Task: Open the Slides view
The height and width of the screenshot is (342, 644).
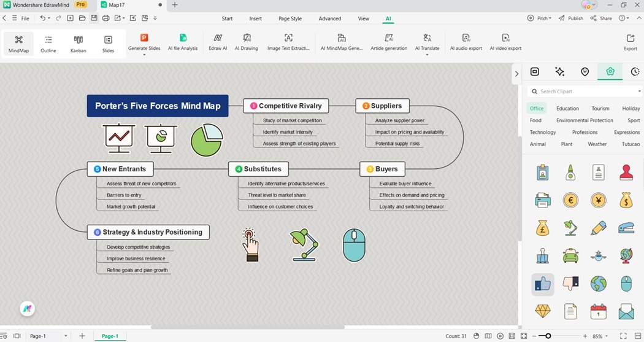Action: [x=108, y=44]
